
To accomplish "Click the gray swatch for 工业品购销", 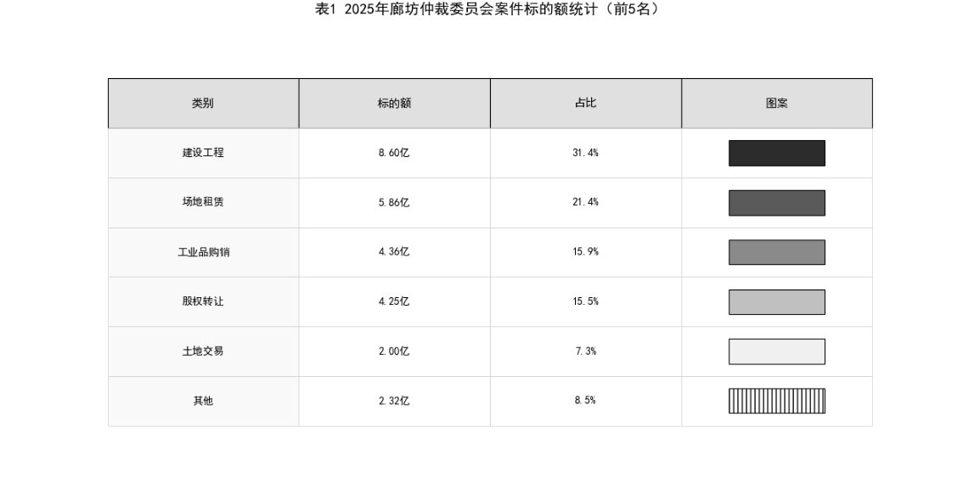I will tap(776, 252).
